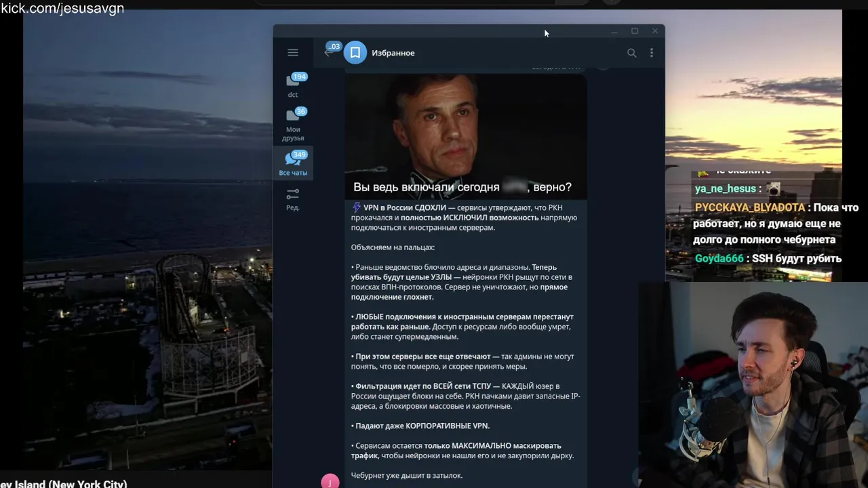Switch to the Мои друзья folder
This screenshot has height=488, width=868.
click(x=293, y=125)
